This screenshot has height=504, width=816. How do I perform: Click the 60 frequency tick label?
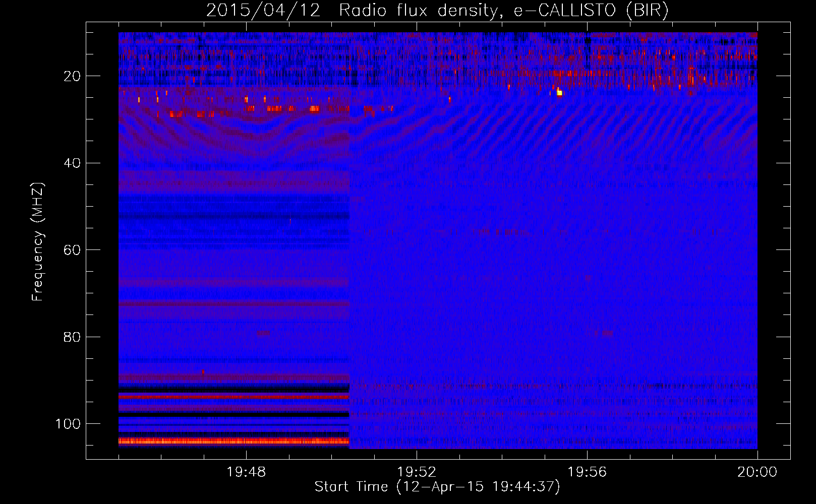click(72, 250)
